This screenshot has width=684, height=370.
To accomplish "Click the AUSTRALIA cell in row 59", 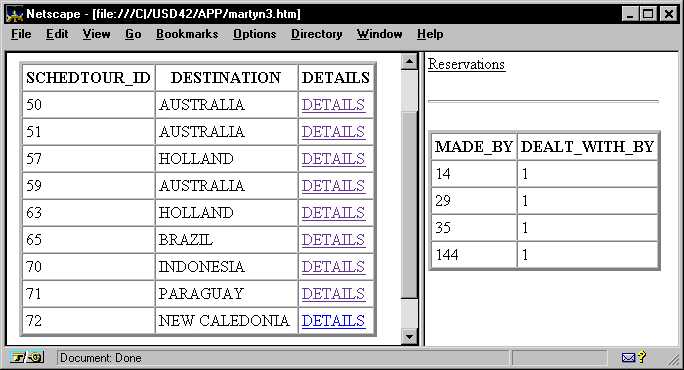I will 226,186.
